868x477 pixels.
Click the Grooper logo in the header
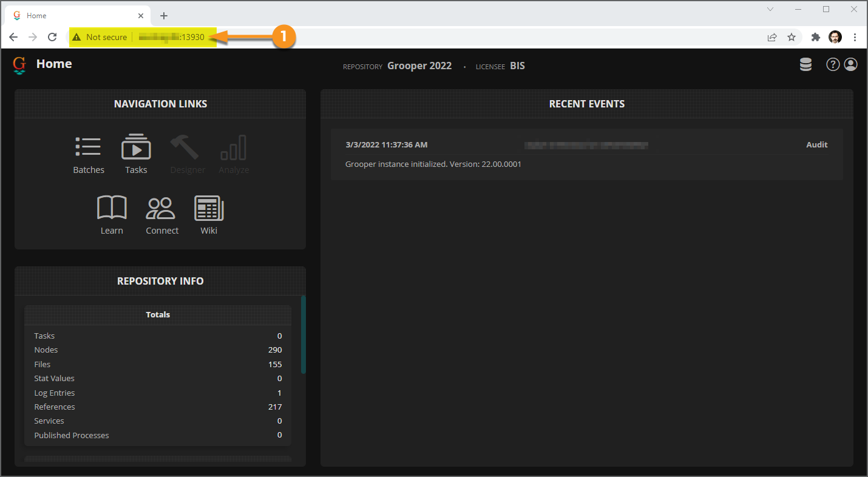pos(19,64)
